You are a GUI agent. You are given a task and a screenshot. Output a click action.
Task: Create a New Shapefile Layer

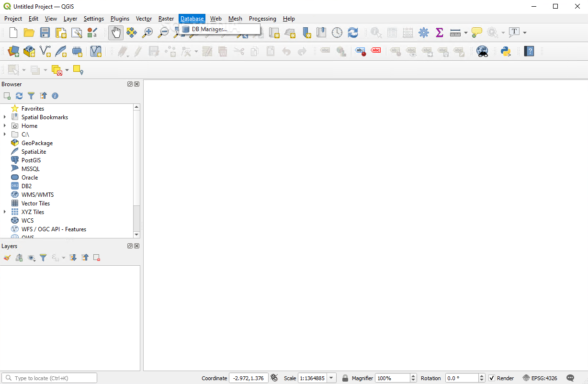tap(45, 51)
